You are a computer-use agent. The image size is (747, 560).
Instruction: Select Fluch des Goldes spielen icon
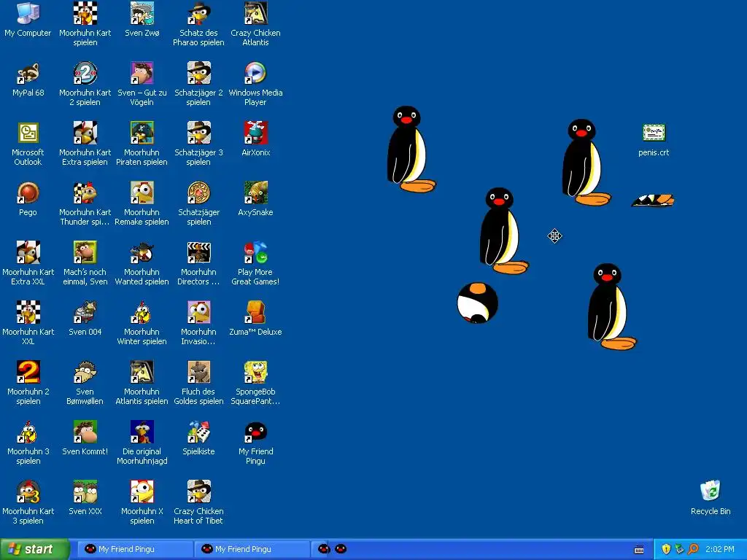tap(198, 372)
